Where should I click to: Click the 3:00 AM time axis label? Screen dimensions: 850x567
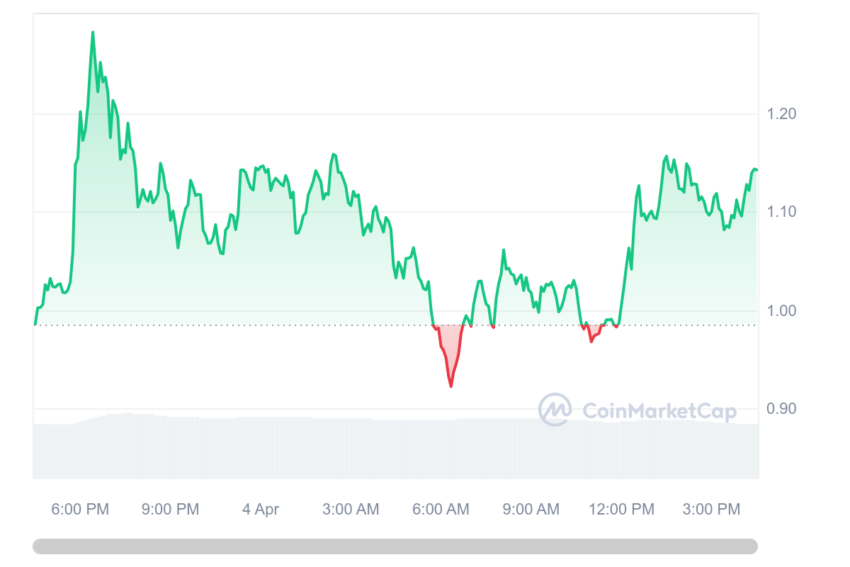[351, 510]
